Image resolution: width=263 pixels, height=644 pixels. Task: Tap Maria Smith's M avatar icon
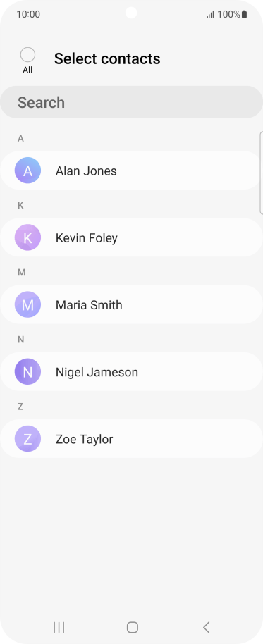pos(27,305)
